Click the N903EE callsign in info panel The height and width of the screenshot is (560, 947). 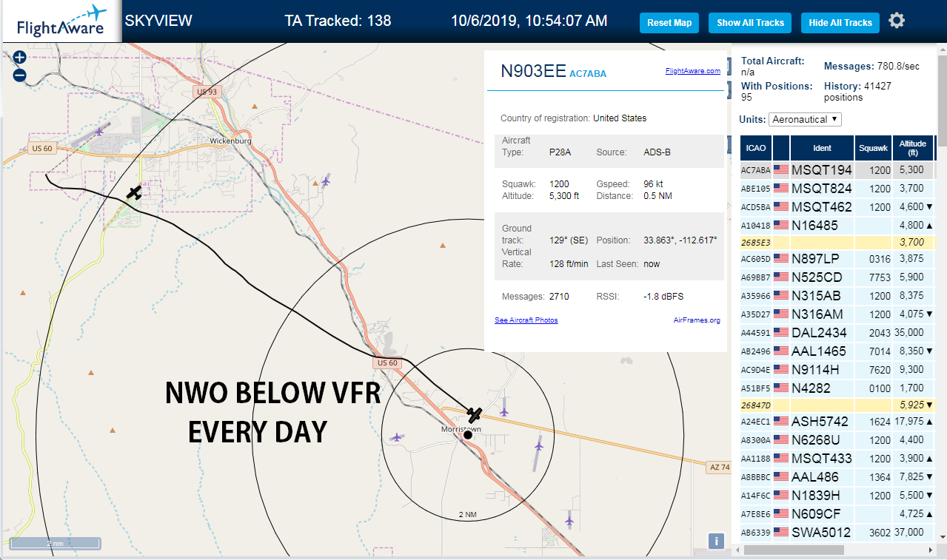[533, 71]
